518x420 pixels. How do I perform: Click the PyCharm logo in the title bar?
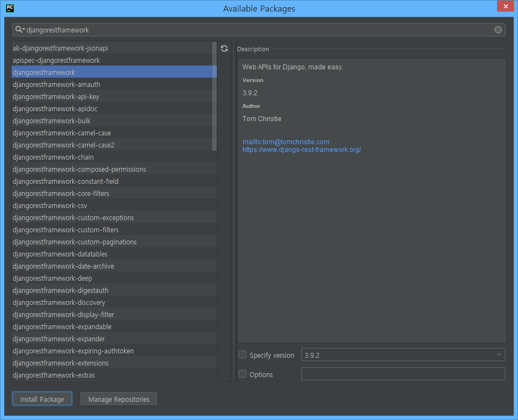click(x=10, y=8)
